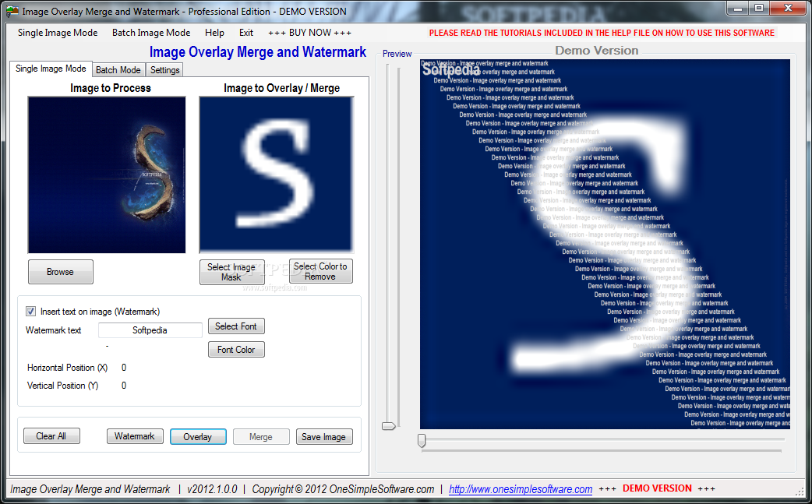Open the Single Image Mode menu
812x504 pixels.
point(58,33)
